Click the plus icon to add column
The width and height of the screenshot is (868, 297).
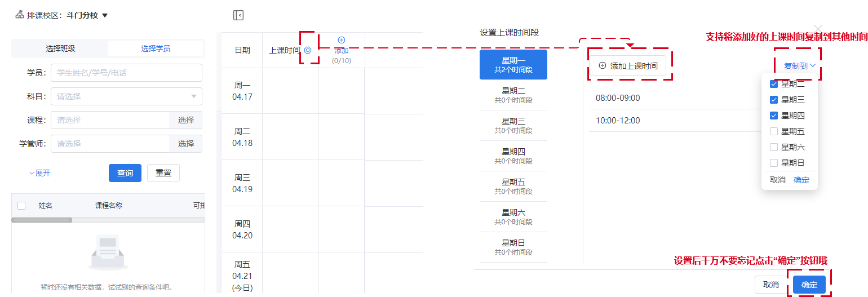pos(341,40)
